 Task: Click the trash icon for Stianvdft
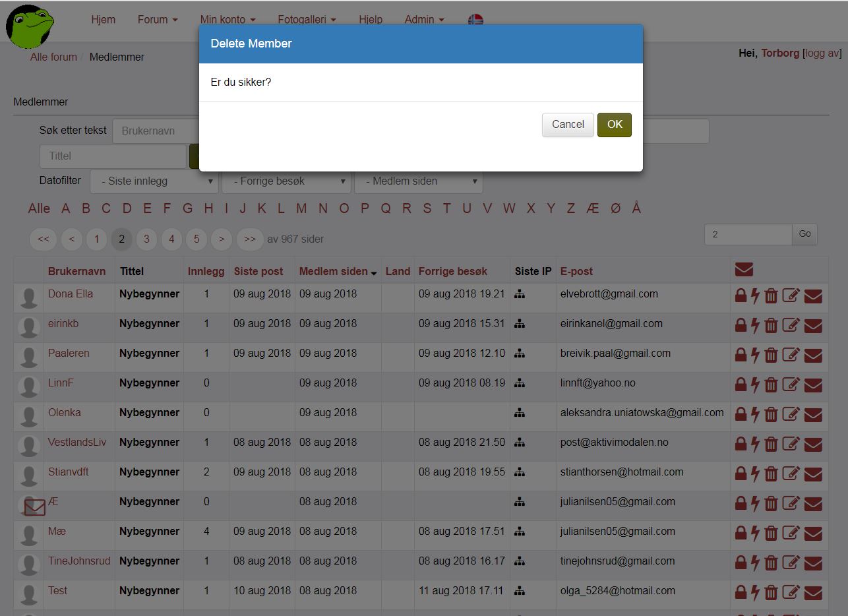pos(771,474)
